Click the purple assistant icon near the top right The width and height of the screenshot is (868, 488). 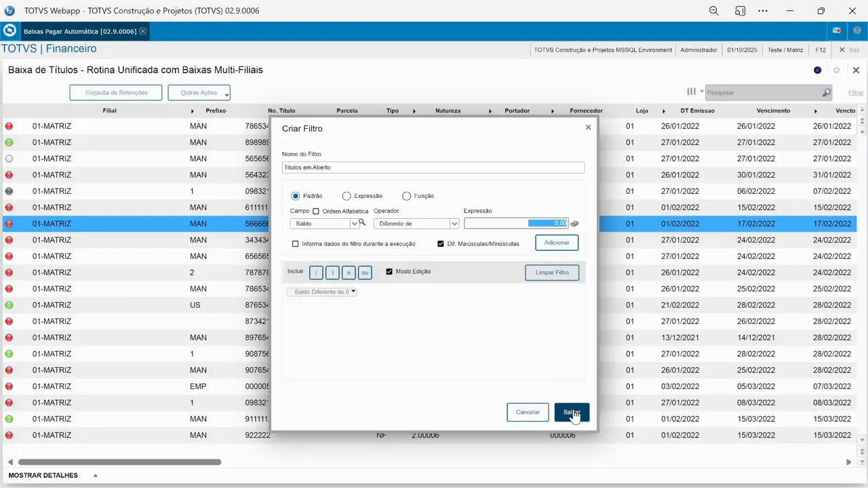[x=817, y=70]
